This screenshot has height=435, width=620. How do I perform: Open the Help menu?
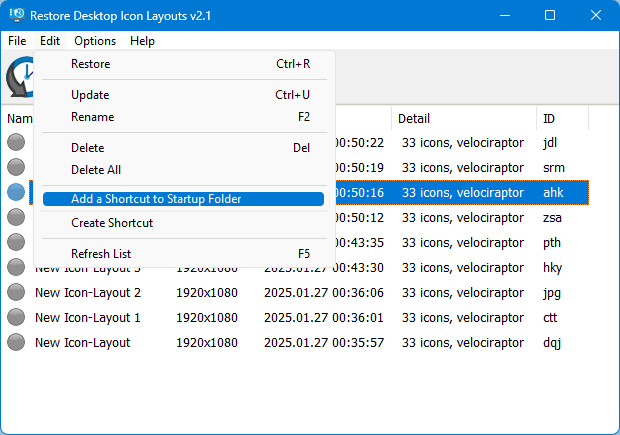click(142, 41)
